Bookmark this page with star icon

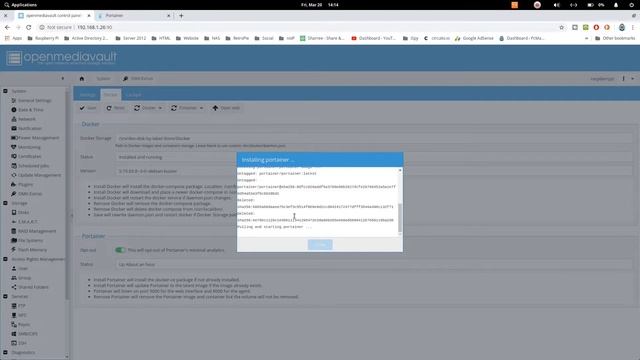(x=562, y=27)
